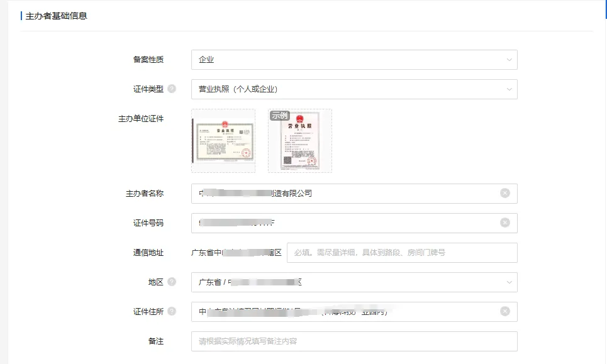607x364 pixels.
Task: Open the 备案性质 dropdown showing 企业
Action: [354, 60]
